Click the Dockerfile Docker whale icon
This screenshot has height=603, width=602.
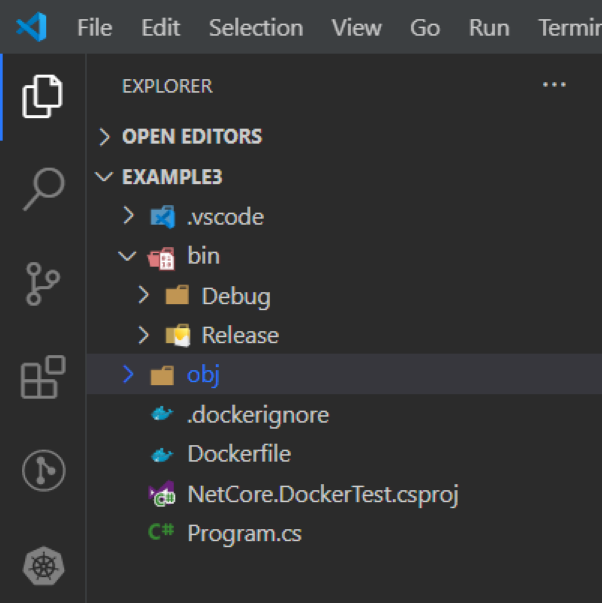coord(162,455)
